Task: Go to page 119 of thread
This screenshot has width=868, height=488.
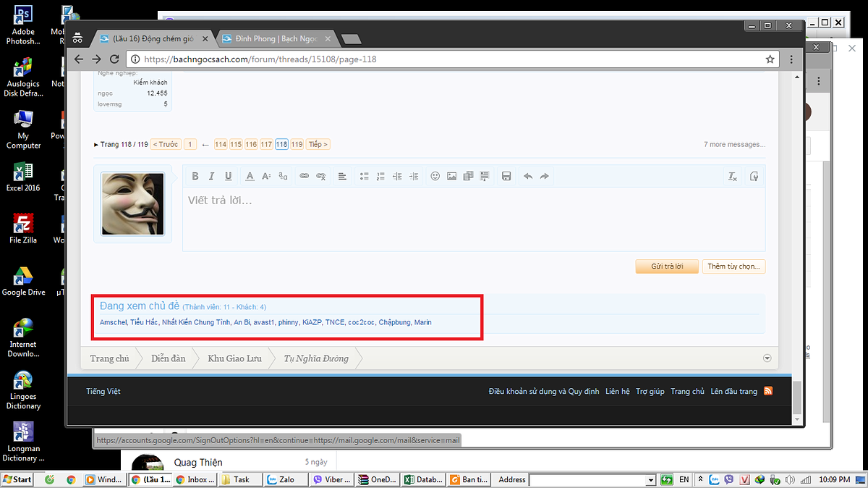Action: (297, 145)
